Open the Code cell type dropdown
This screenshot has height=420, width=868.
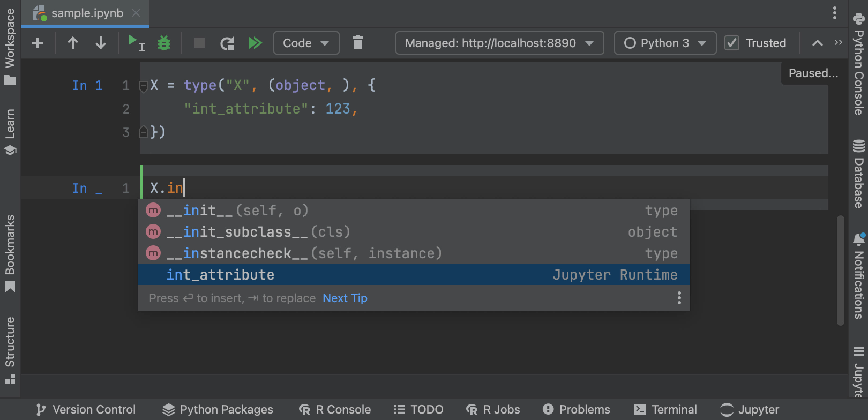click(306, 43)
